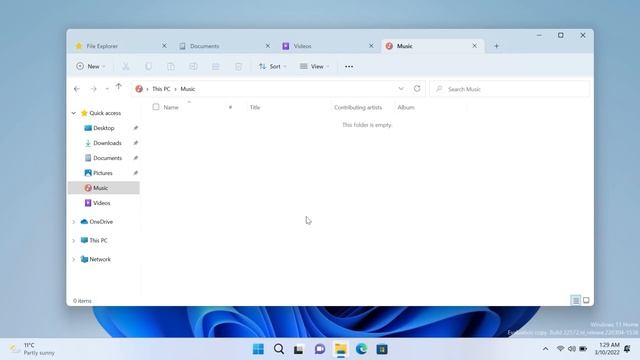Open the address bar history dropdown
640x360 pixels.
coord(401,89)
